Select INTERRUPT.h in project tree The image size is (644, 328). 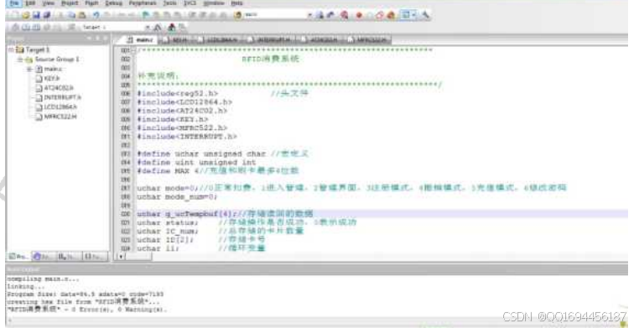point(62,97)
